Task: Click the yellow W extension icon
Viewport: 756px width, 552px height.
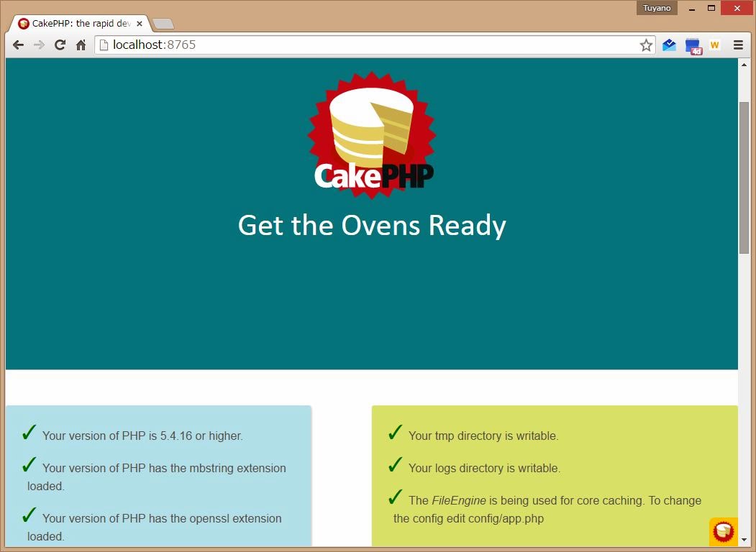Action: [x=714, y=45]
